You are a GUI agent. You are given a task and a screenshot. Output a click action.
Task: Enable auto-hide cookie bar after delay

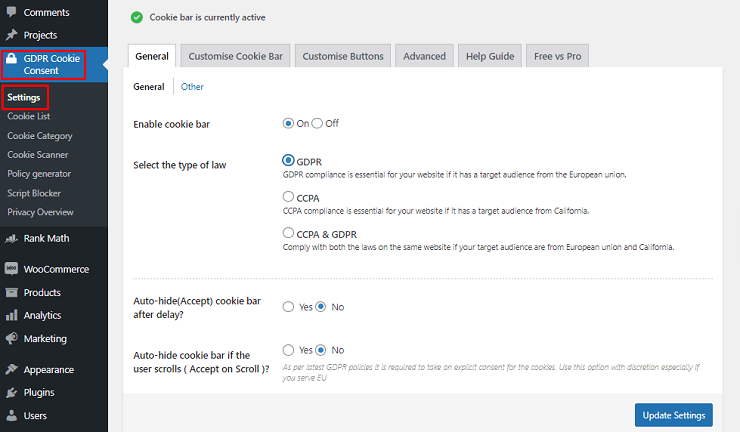coord(289,307)
